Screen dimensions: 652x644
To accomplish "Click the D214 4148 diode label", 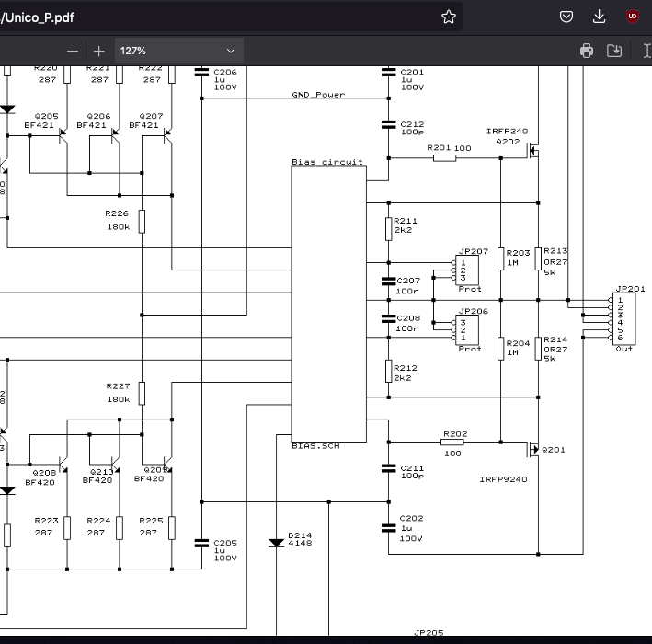I will [300, 539].
